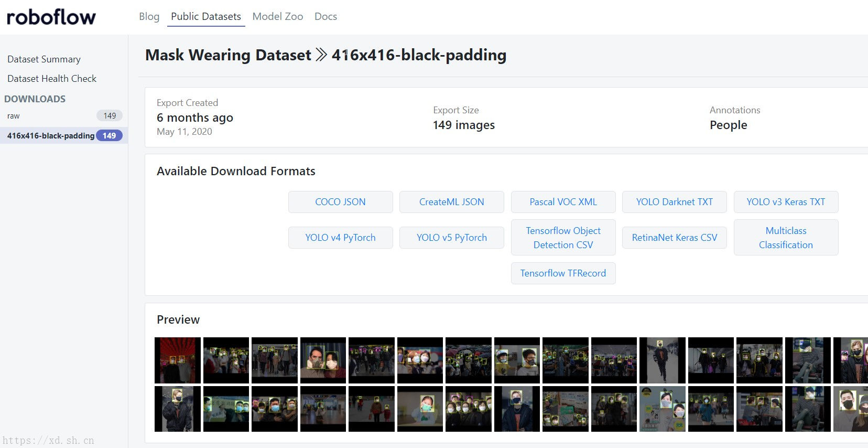Open bottom-row thumbnail of child in green mask
Screen dimensions: 868x448
click(x=420, y=409)
